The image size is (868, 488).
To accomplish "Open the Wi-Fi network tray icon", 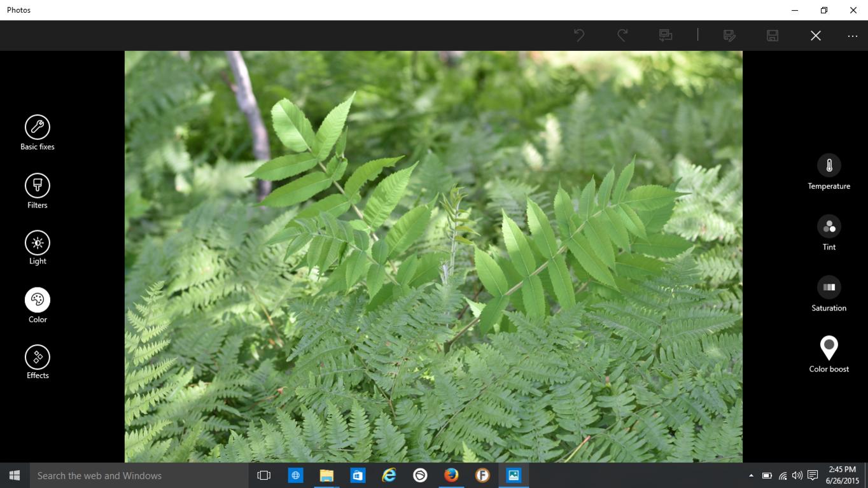I will click(783, 475).
